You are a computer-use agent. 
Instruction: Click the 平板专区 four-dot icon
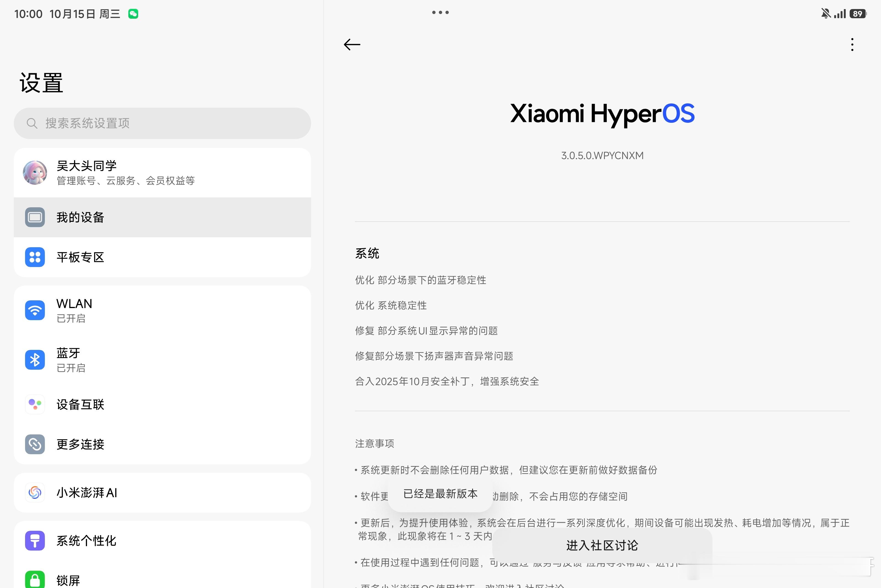click(x=35, y=257)
